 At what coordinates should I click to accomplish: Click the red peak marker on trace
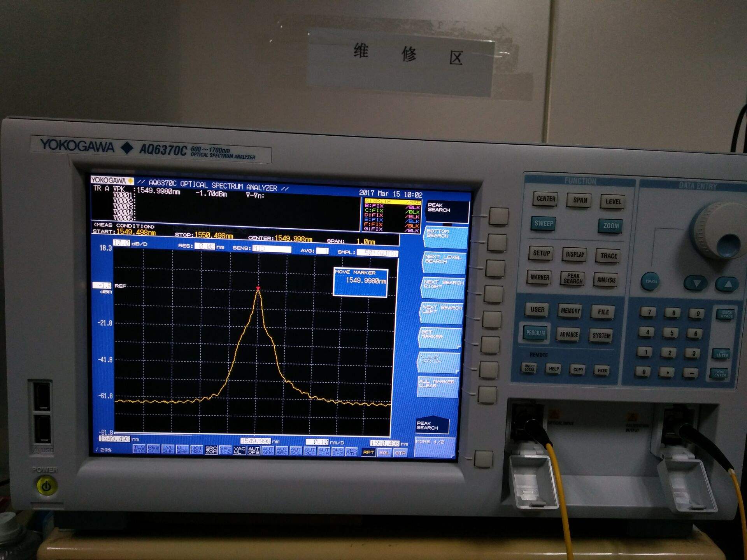click(258, 289)
